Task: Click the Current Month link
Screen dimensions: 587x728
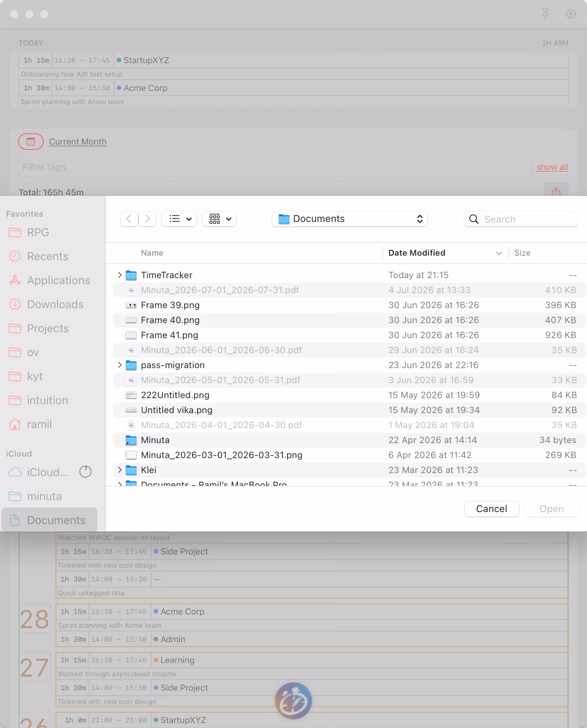Action: (78, 142)
